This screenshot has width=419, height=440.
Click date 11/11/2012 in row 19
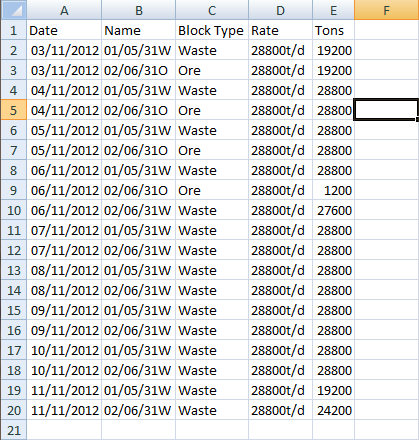tap(64, 390)
